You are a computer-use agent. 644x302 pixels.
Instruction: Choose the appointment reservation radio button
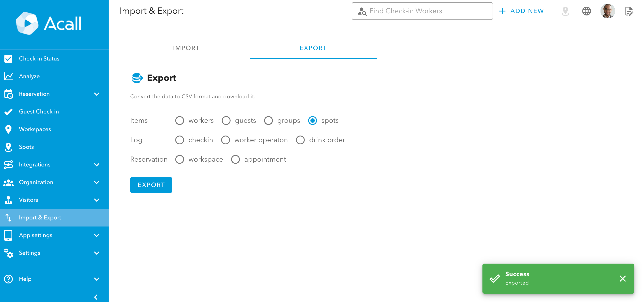pyautogui.click(x=235, y=160)
